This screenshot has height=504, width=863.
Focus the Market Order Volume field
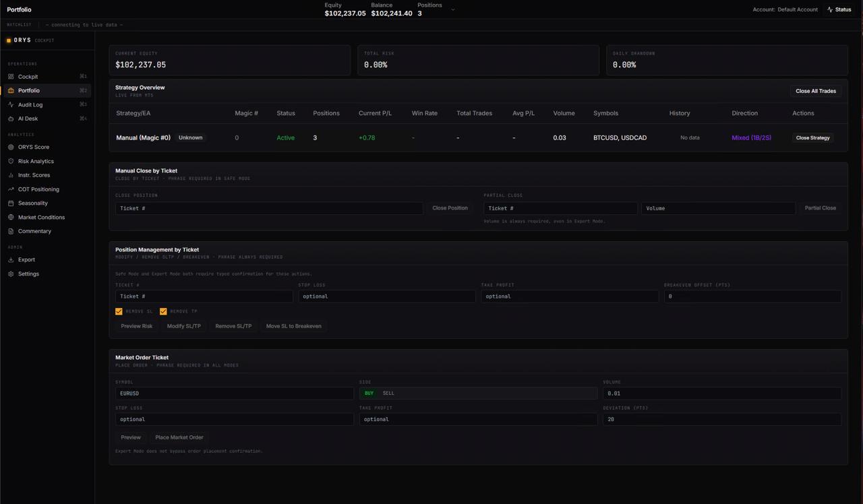click(722, 393)
